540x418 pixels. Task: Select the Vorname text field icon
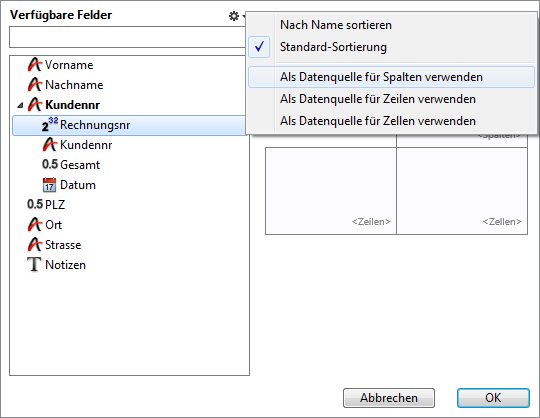(x=34, y=65)
